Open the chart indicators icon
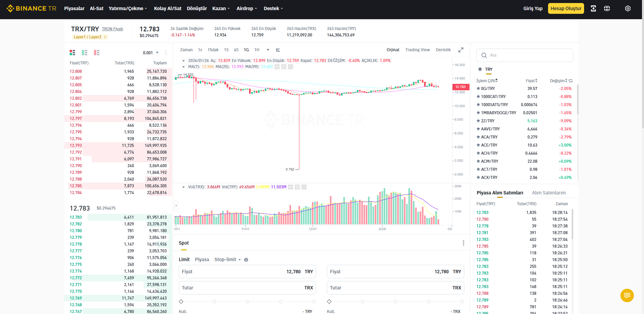Screen dimensions: 644x314 [x=278, y=50]
